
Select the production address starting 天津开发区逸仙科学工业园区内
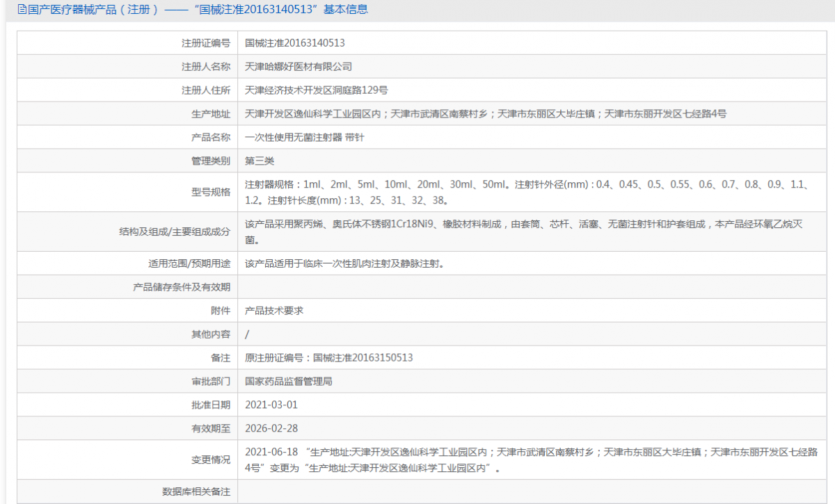(x=486, y=114)
